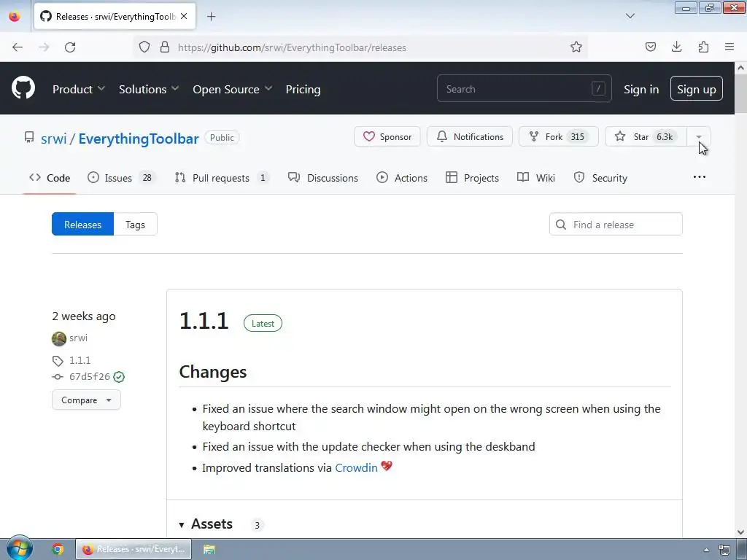Image resolution: width=747 pixels, height=560 pixels.
Task: Switch to the Code tab
Action: coord(50,178)
